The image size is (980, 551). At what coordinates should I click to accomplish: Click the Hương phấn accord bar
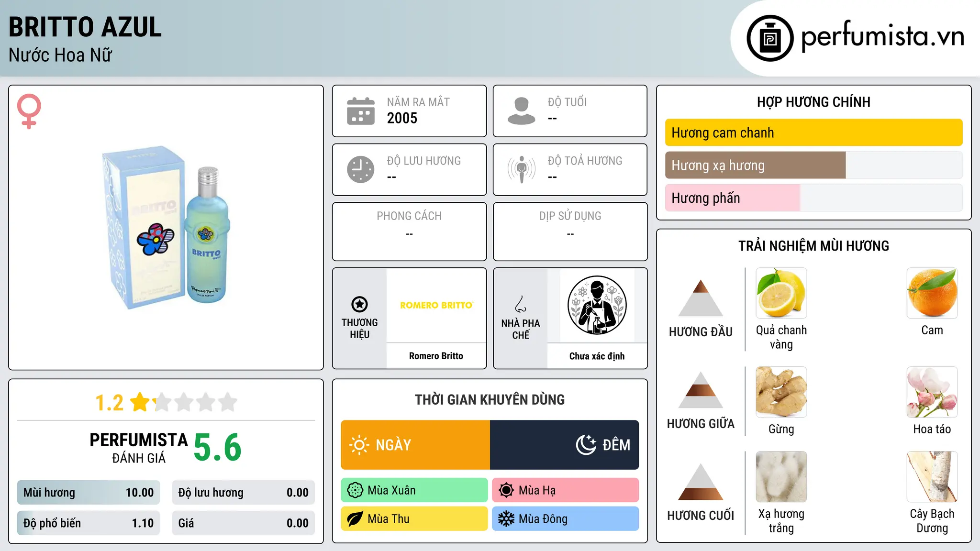click(814, 198)
